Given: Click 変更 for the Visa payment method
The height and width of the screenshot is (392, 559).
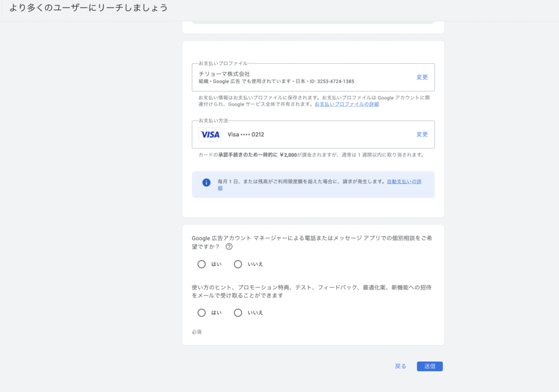Looking at the screenshot, I should tap(422, 134).
